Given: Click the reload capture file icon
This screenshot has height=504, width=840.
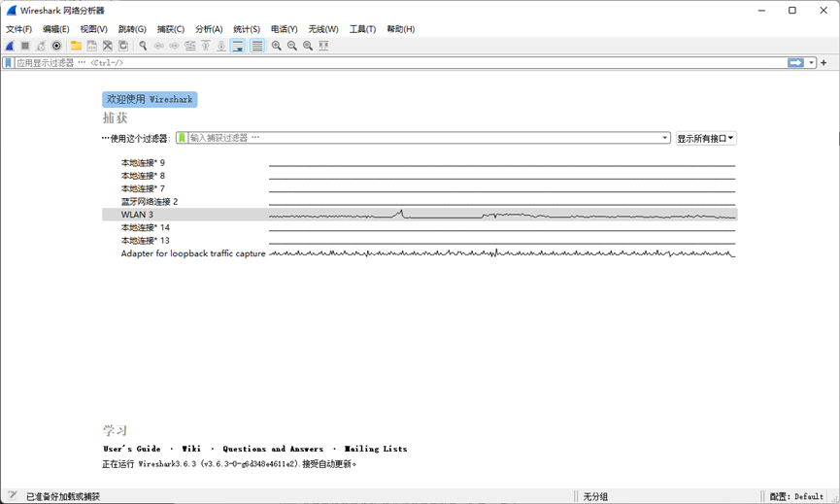Looking at the screenshot, I should pos(123,46).
